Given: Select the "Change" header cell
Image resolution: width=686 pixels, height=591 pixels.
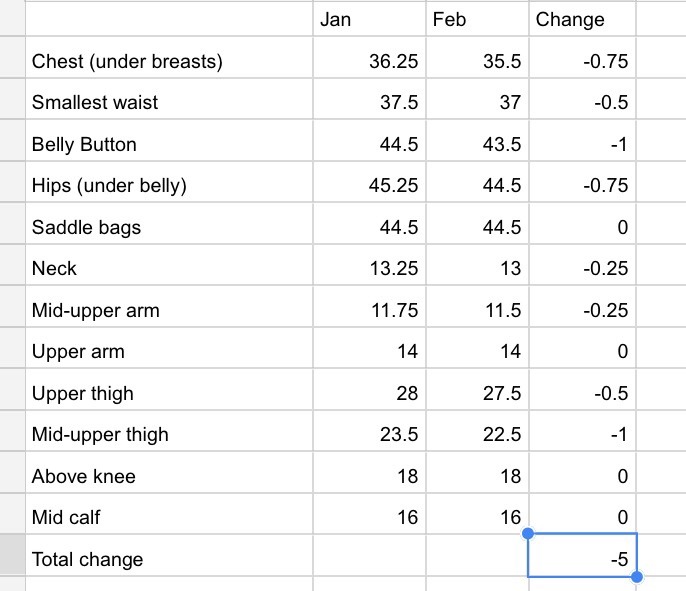Looking at the screenshot, I should 581,20.
